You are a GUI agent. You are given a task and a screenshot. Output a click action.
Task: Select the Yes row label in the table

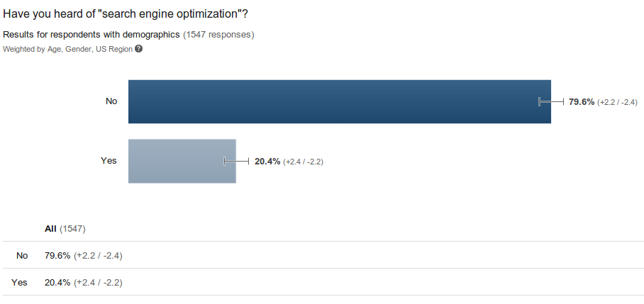(20, 282)
